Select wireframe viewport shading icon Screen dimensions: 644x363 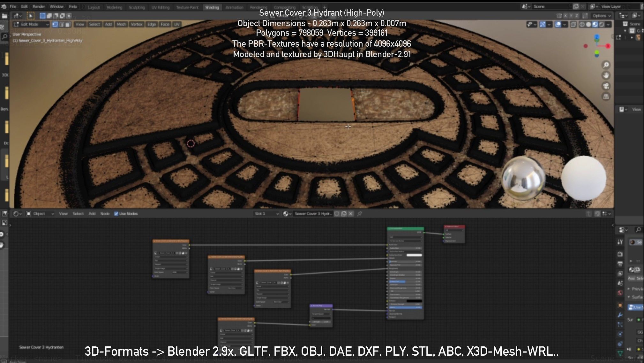click(x=582, y=25)
